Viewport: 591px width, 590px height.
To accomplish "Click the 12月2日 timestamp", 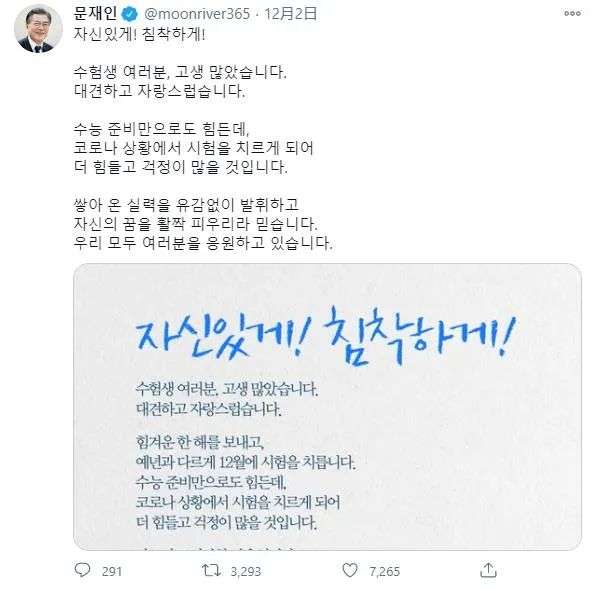I will [290, 14].
